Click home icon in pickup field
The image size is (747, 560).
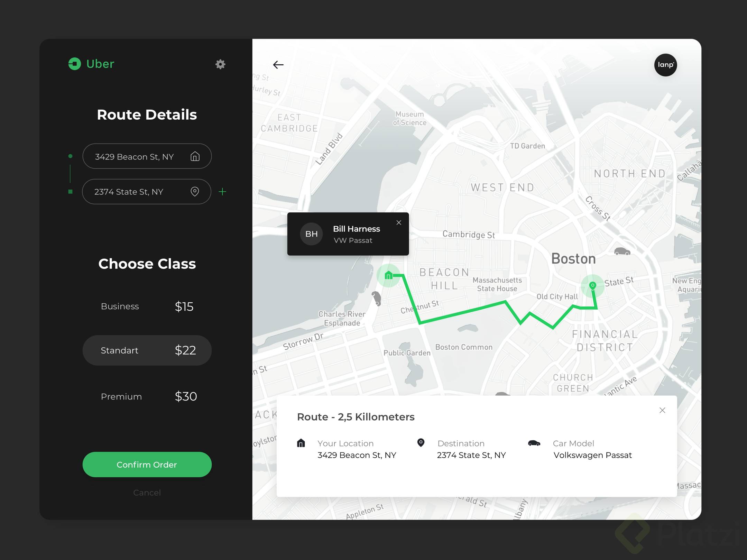(195, 157)
